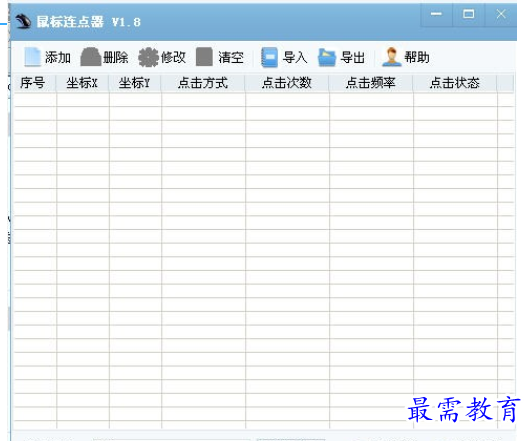
Task: Sort by 点击方式 column header
Action: point(203,83)
